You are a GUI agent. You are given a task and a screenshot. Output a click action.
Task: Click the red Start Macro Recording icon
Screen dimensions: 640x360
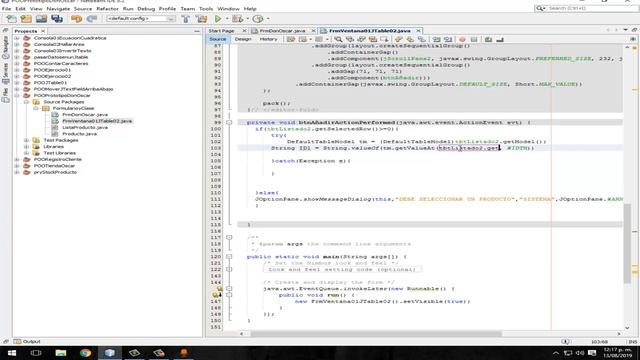click(x=462, y=39)
